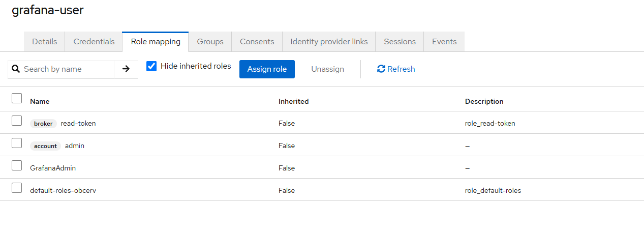
Task: Click the Assign role button
Action: 267,69
